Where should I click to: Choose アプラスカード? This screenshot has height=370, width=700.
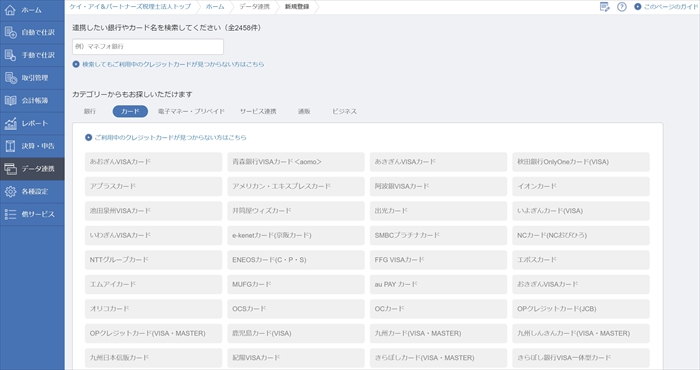(154, 186)
